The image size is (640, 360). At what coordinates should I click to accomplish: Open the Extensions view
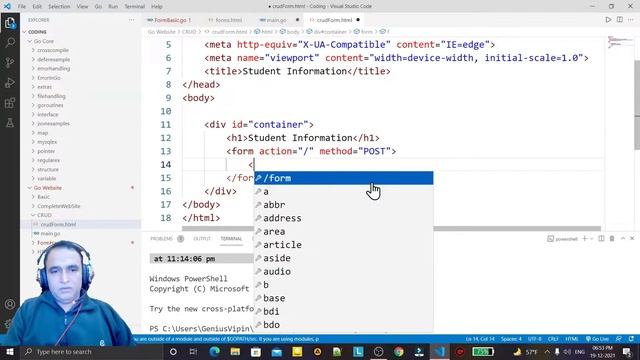point(10,102)
